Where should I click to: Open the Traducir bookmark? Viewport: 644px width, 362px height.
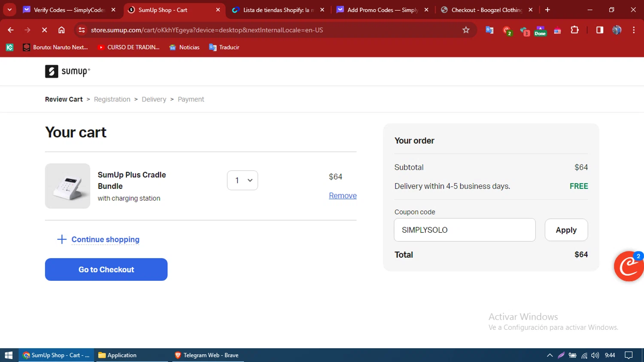click(224, 47)
